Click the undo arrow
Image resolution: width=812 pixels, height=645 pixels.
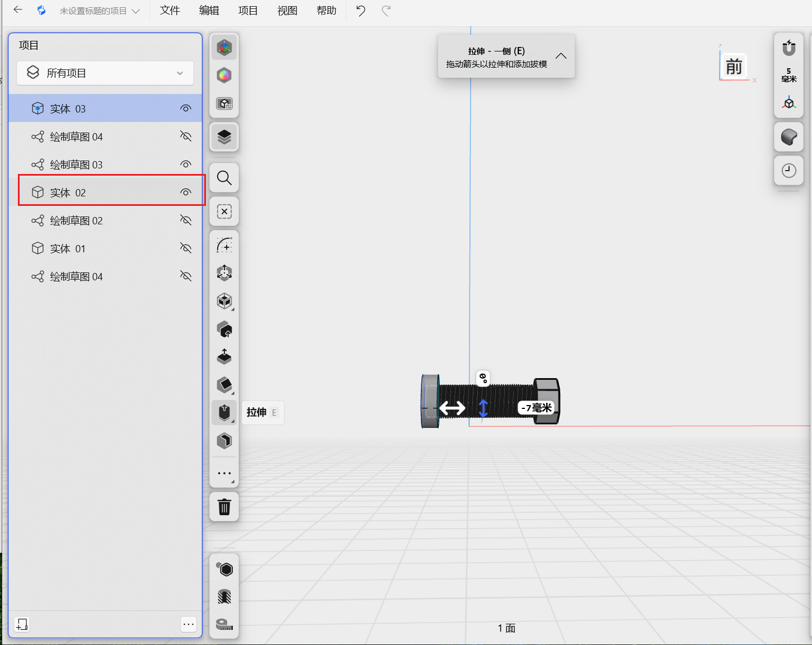coord(360,11)
